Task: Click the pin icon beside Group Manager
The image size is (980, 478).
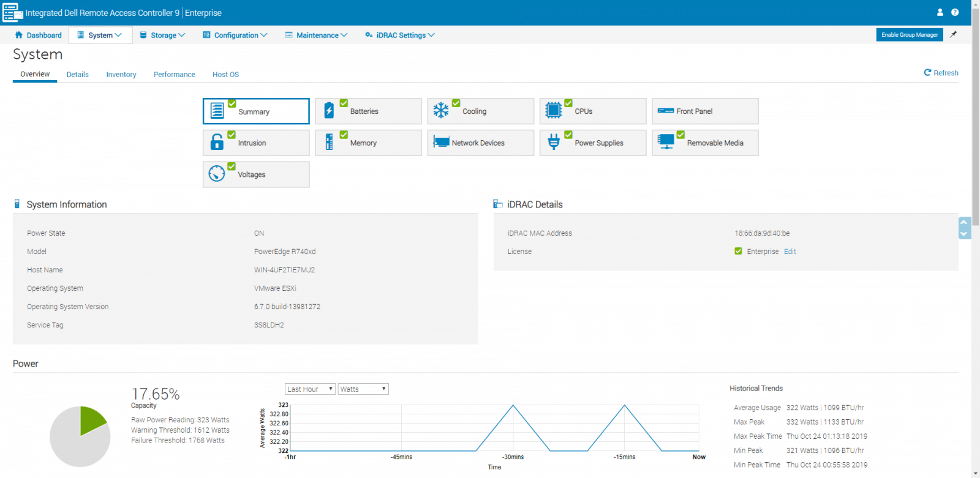Action: point(953,34)
